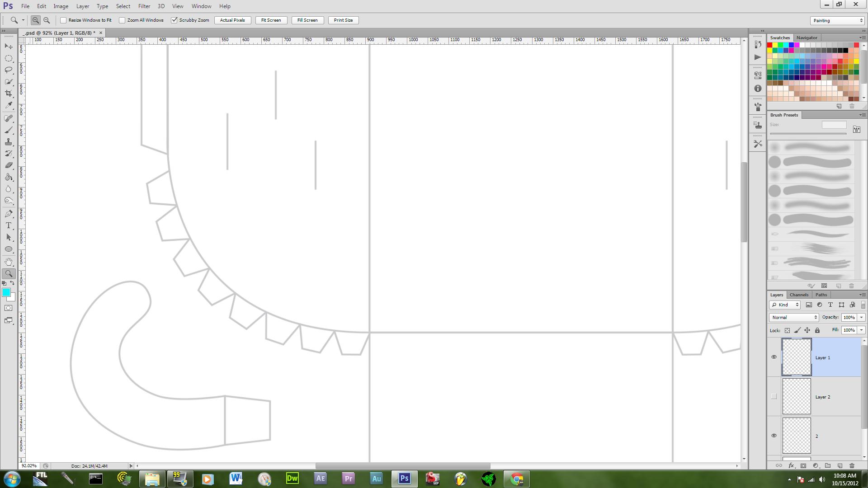Screen dimensions: 868x488
Task: Click the Fill Screen button
Action: (307, 20)
